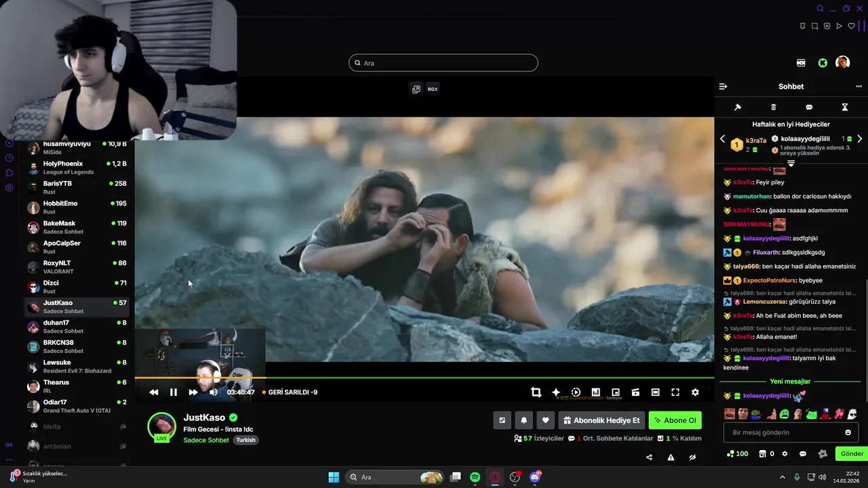Click the speech-bubble icon in chat toolbar

coord(809,107)
